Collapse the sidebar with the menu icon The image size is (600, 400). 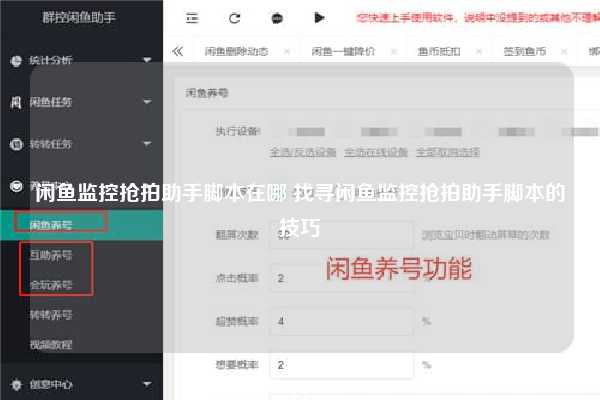click(192, 18)
